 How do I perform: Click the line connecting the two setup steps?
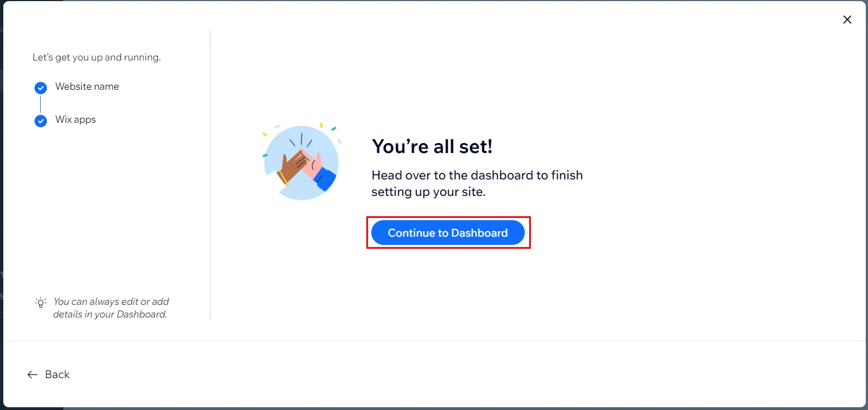click(x=41, y=105)
